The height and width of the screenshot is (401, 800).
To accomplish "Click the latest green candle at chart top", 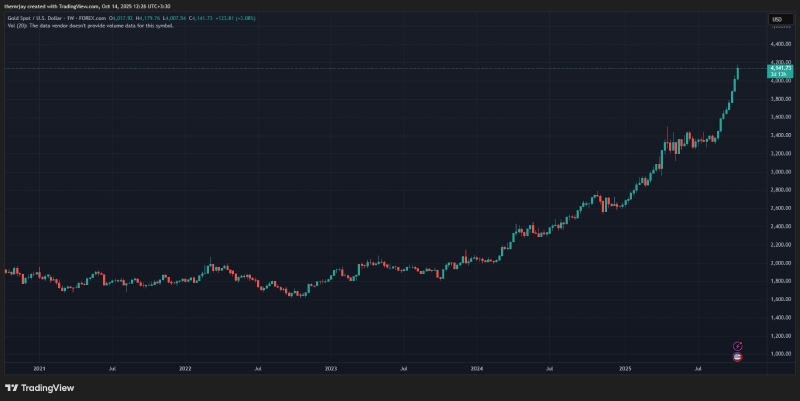I will tap(737, 72).
